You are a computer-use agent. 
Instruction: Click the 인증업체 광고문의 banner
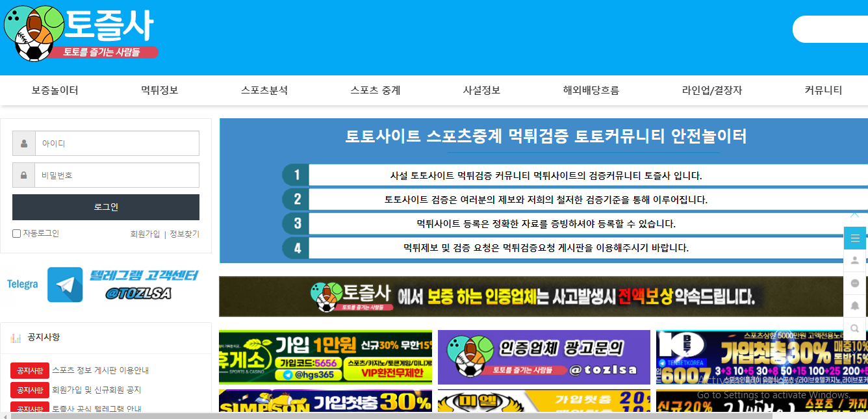click(x=544, y=357)
